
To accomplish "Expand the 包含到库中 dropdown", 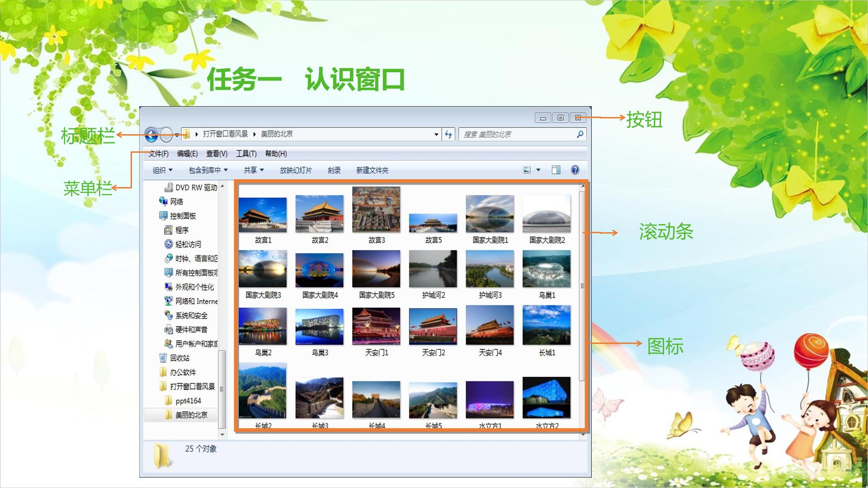I will tap(208, 170).
